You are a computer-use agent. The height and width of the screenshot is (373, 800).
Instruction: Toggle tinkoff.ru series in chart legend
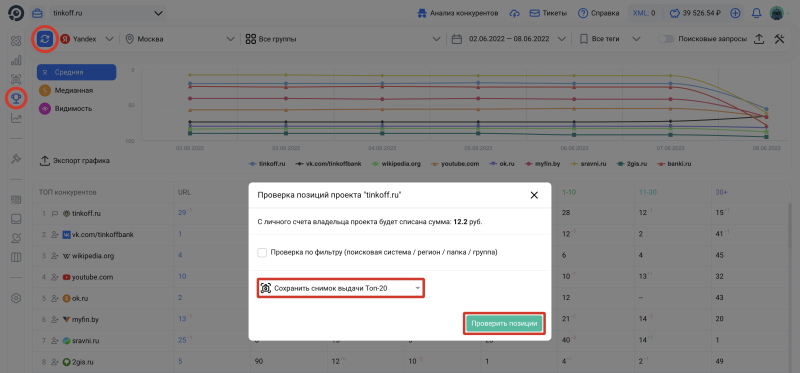pos(267,164)
